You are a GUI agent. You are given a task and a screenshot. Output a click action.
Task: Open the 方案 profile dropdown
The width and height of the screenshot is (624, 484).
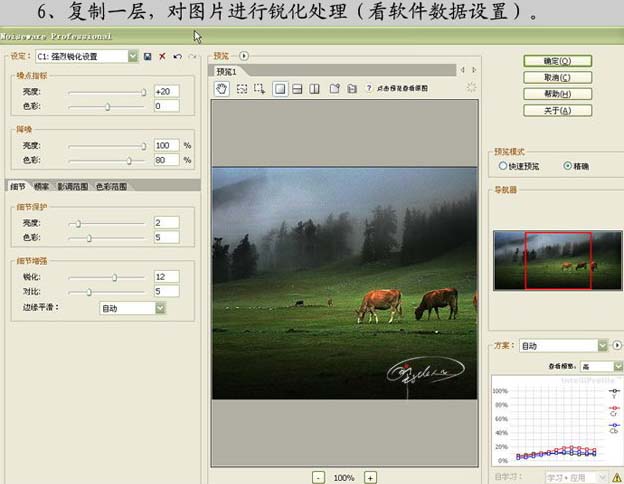click(x=602, y=345)
